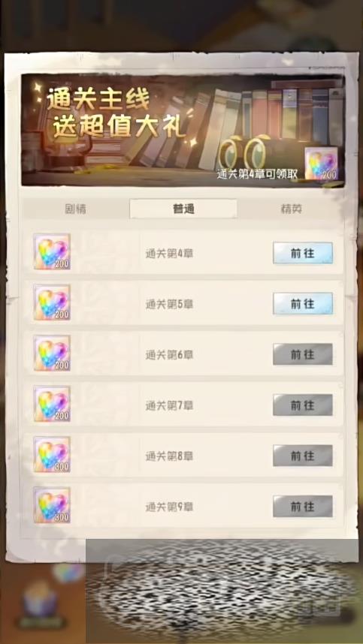Click the grey 前往 button for 通关第6章
363x644 pixels.
(x=303, y=354)
